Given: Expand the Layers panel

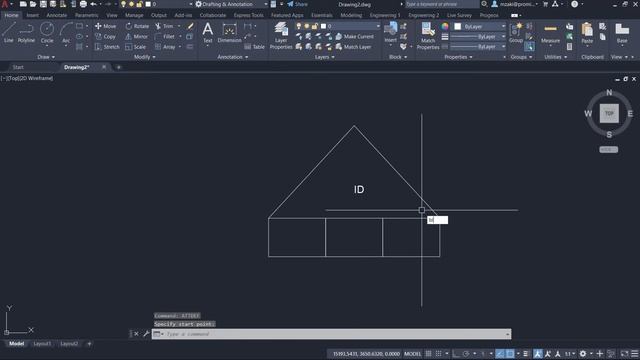Looking at the screenshot, I should tap(324, 57).
